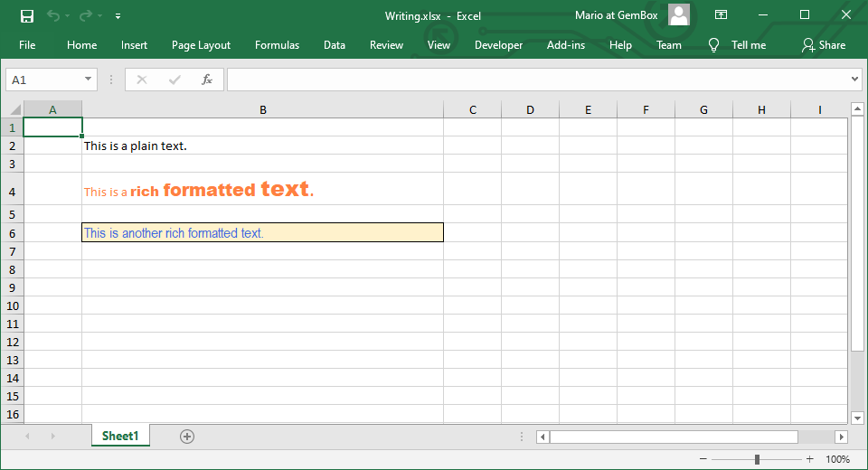
Task: Click the zoom slider handle
Action: (x=757, y=459)
